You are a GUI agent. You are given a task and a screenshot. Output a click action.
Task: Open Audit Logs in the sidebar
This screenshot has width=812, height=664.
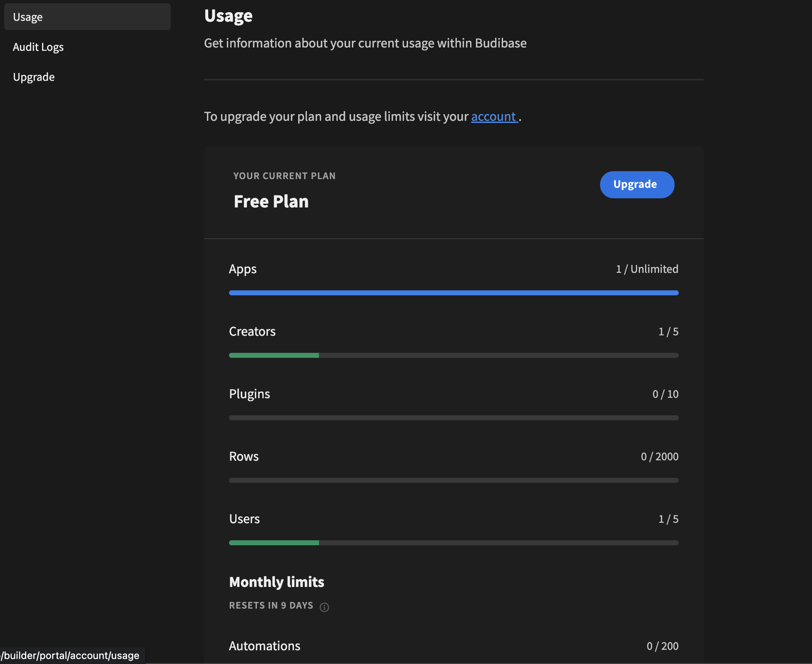coord(38,47)
